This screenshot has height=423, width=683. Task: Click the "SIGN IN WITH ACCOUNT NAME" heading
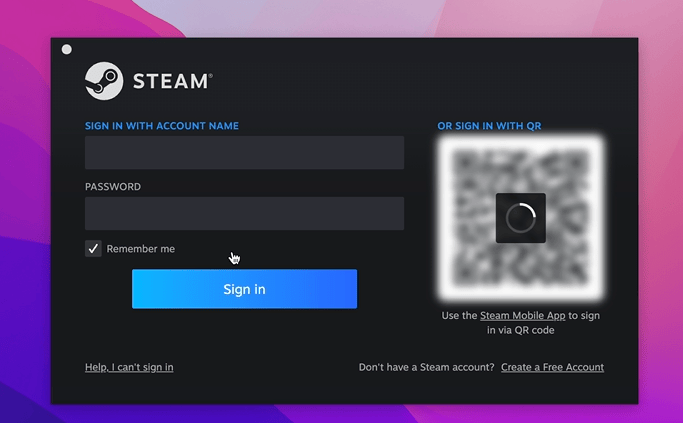tap(162, 126)
